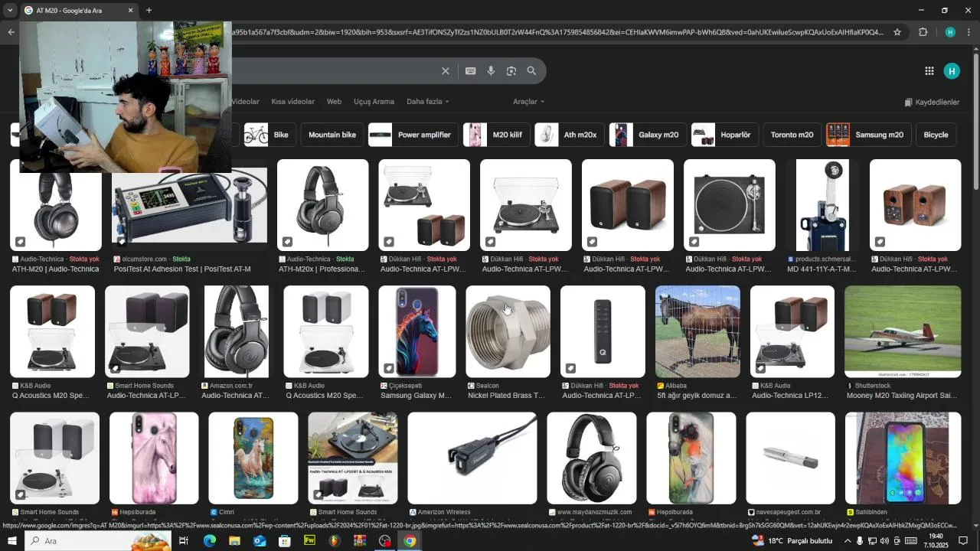
Task: Filter images by the Mountain bike chip
Action: coord(332,135)
